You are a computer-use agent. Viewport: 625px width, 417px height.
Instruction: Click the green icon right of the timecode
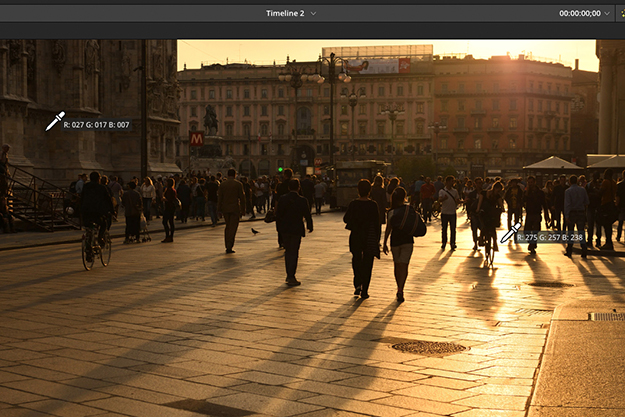tap(621, 13)
